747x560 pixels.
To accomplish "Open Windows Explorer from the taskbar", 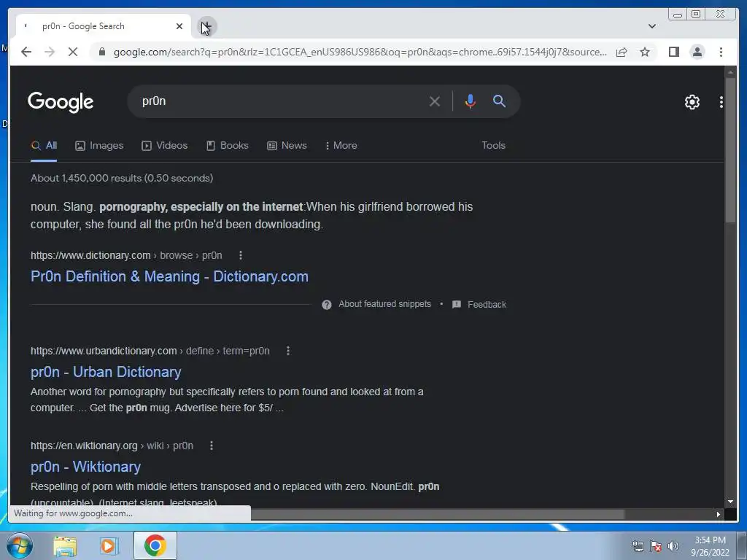I will [x=65, y=545].
